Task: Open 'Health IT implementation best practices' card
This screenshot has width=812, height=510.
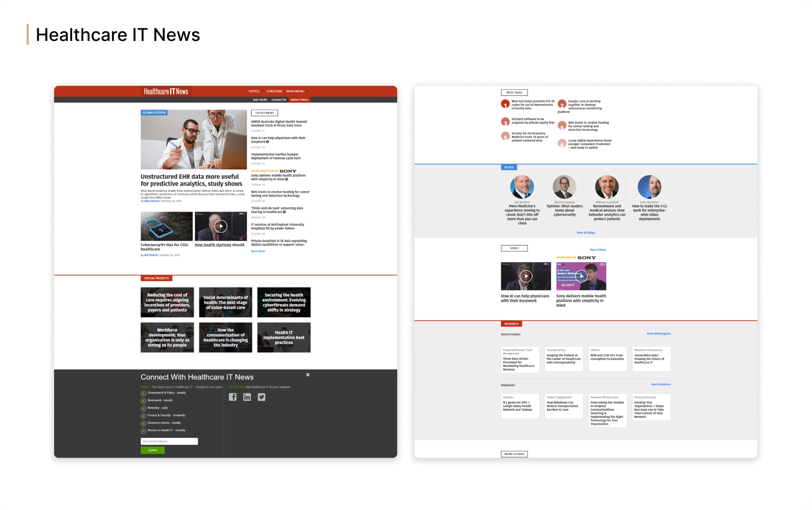Action: pyautogui.click(x=284, y=338)
